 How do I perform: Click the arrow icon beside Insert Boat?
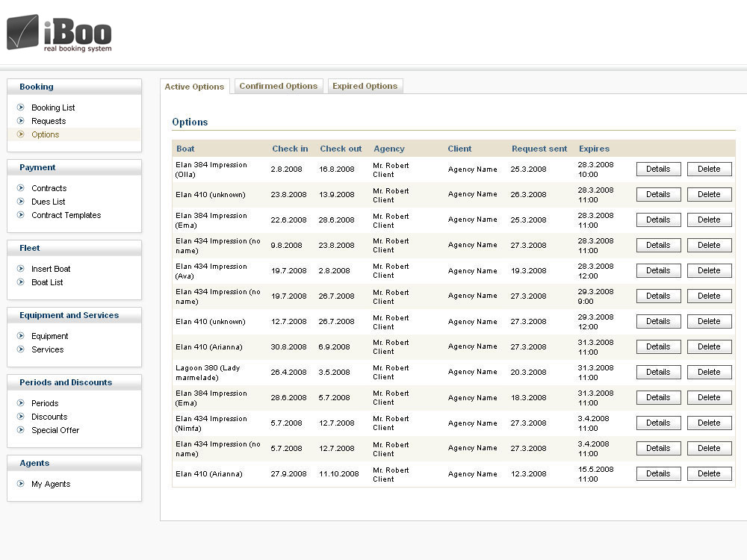[21, 269]
